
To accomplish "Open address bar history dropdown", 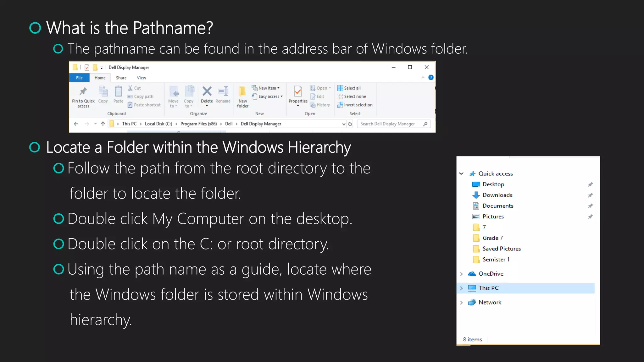I will 344,124.
